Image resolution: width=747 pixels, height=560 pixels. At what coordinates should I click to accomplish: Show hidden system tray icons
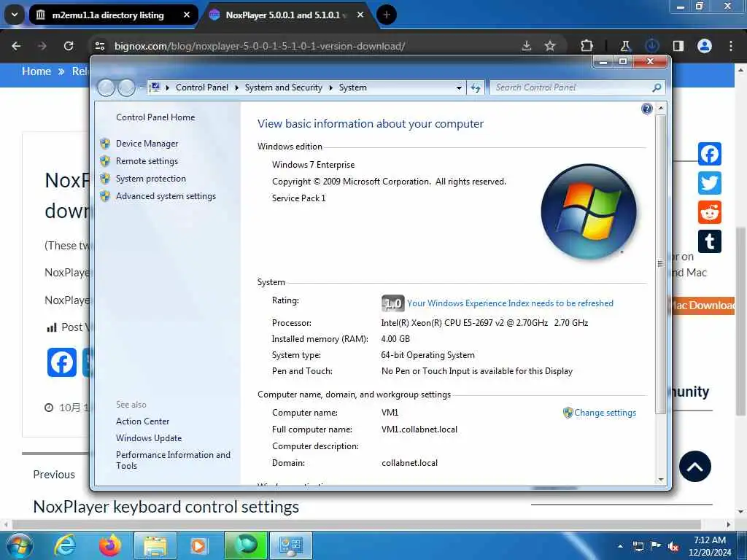click(x=620, y=546)
